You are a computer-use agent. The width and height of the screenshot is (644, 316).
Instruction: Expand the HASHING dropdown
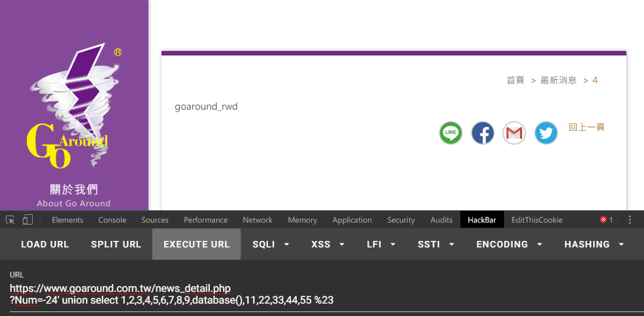pyautogui.click(x=594, y=244)
